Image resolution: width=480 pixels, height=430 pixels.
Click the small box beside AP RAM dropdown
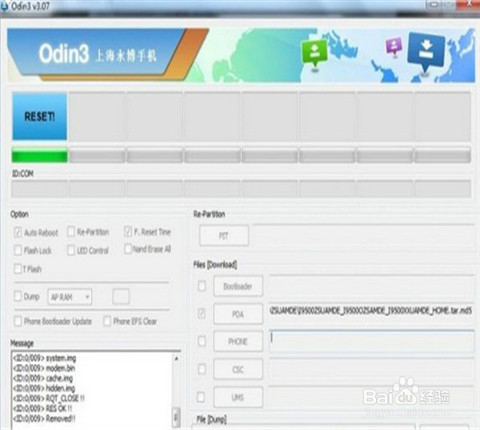coord(121,296)
